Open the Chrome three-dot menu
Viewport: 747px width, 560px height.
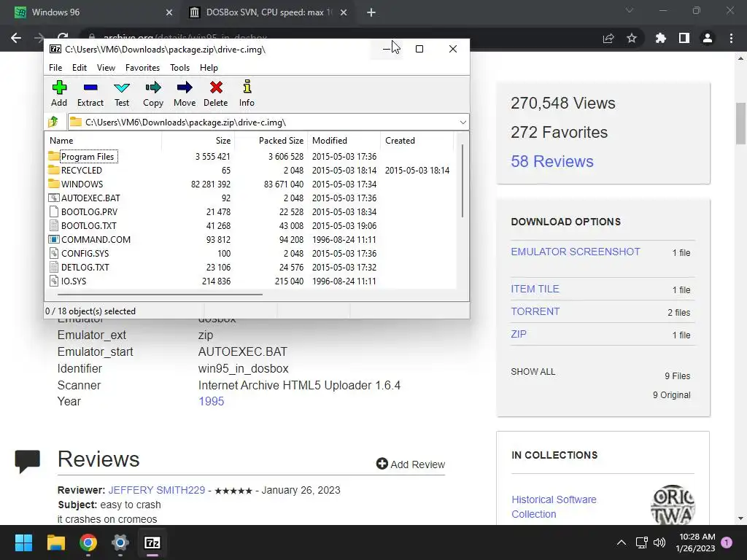pyautogui.click(x=731, y=38)
